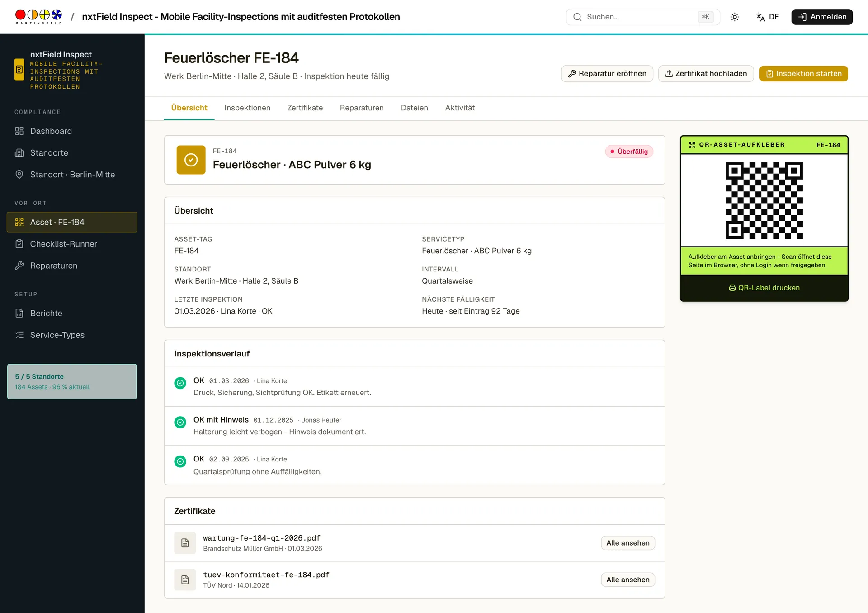The width and height of the screenshot is (868, 613).
Task: Open Berichte in the sidebar
Action: pyautogui.click(x=72, y=313)
